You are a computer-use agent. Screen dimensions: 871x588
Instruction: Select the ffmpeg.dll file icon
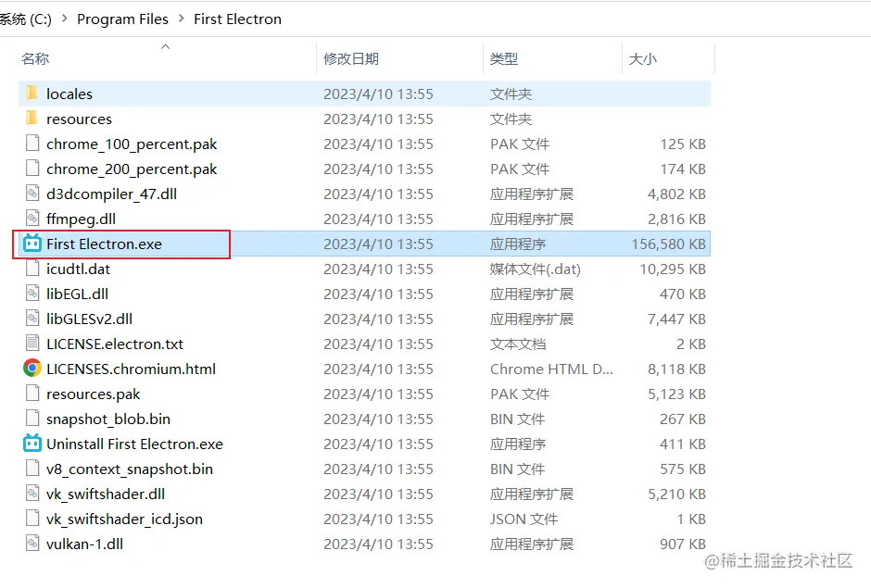coord(32,219)
